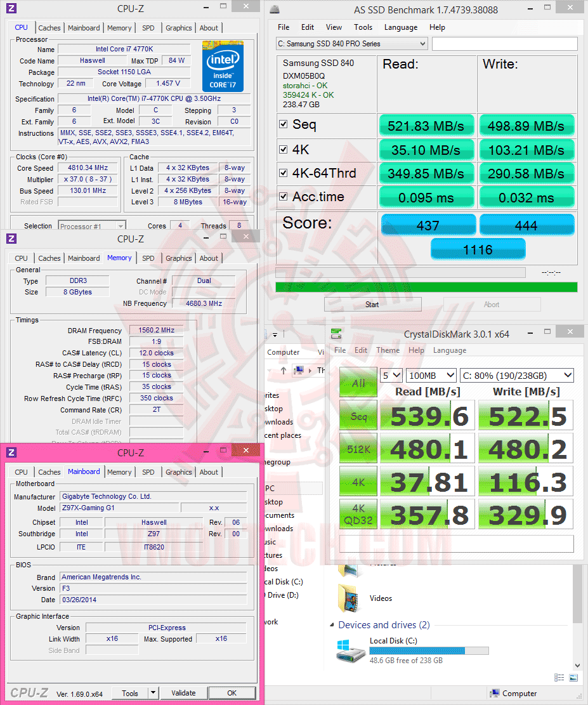Open the Videos folder icon in Explorer
The width and height of the screenshot is (588, 705).
pos(350,598)
